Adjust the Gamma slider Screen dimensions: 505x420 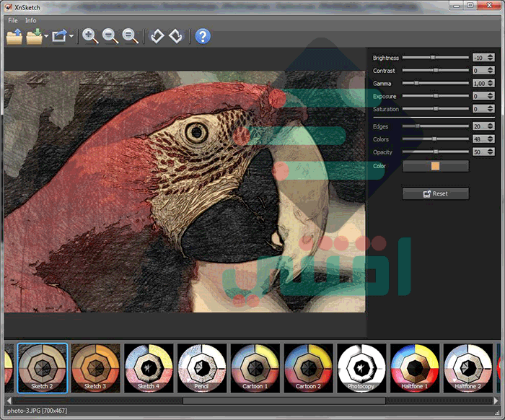(x=436, y=84)
